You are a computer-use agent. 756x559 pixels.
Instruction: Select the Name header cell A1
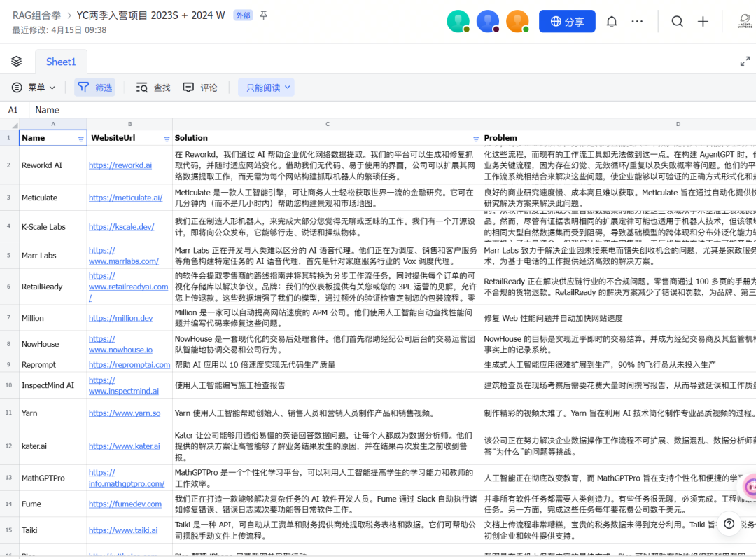click(53, 138)
